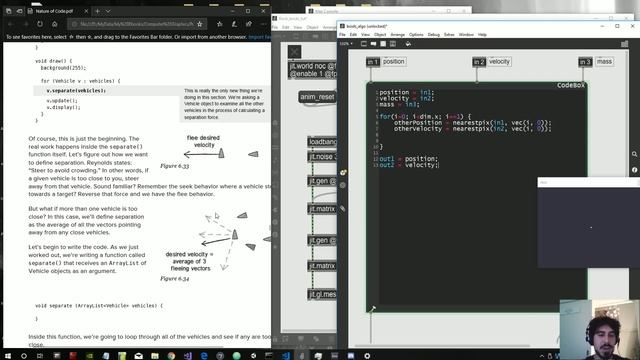Screen dimensions: 640x360
Task: Click the anim_reset message box
Action: [317, 97]
